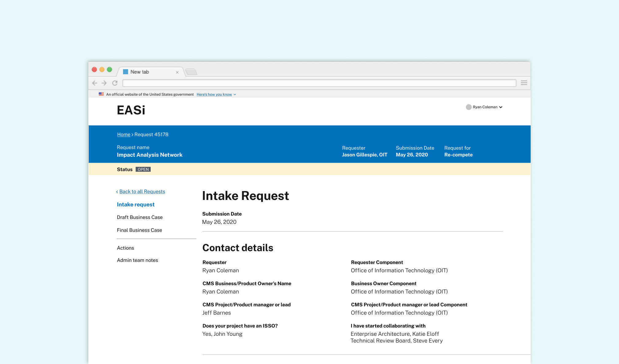619x364 pixels.
Task: Click Technical Review Board, Steve Every text
Action: pos(397,341)
